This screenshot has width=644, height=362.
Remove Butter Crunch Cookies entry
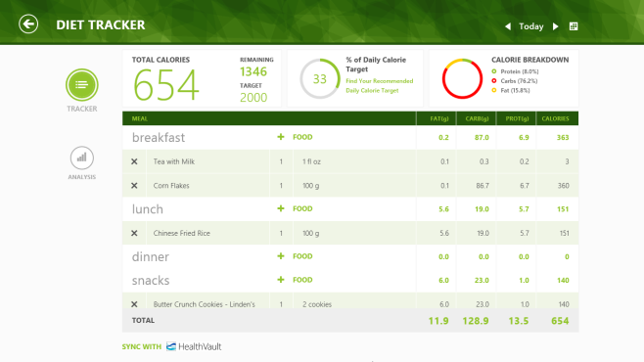click(x=134, y=304)
